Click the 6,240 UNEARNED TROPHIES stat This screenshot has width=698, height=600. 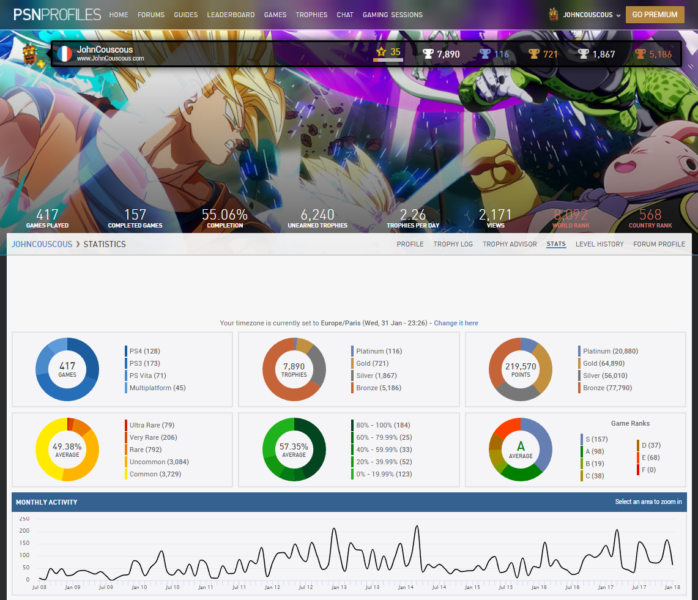(x=317, y=218)
